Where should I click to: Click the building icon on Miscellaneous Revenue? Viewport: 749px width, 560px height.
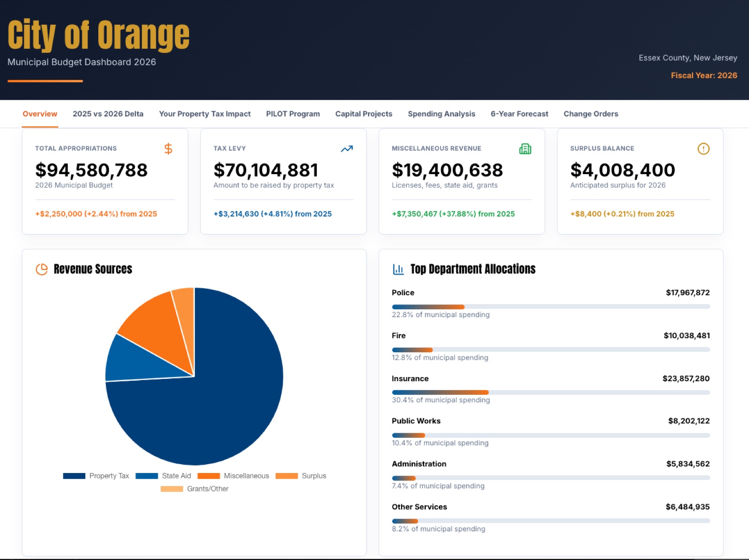pos(525,149)
